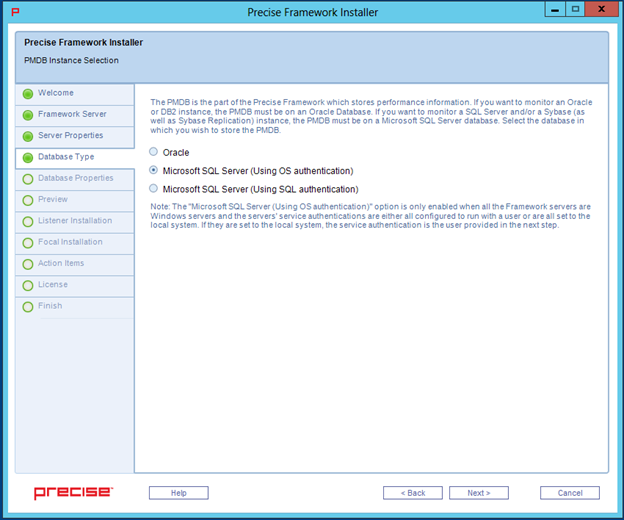Screen dimensions: 624x520
Task: Click the PMDB description paragraph
Action: (371, 116)
